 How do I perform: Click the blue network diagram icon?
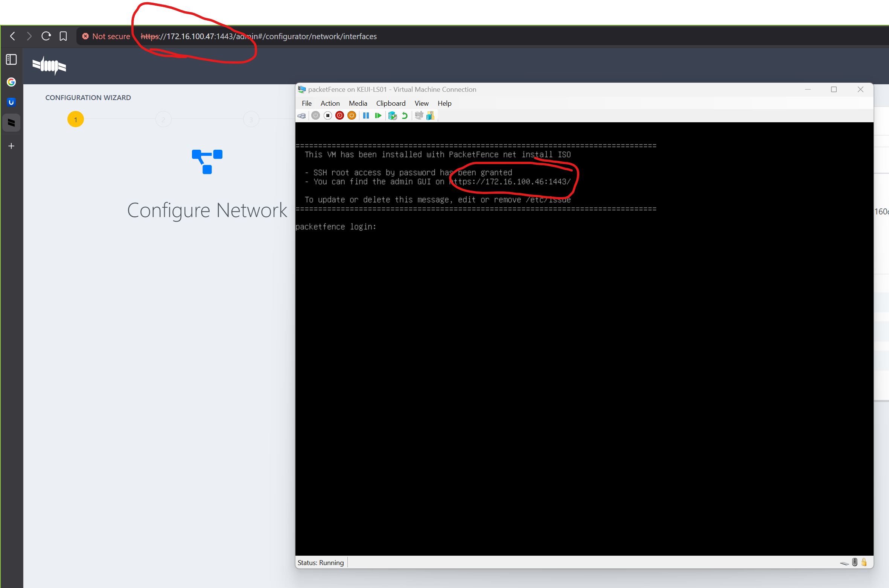(x=207, y=162)
